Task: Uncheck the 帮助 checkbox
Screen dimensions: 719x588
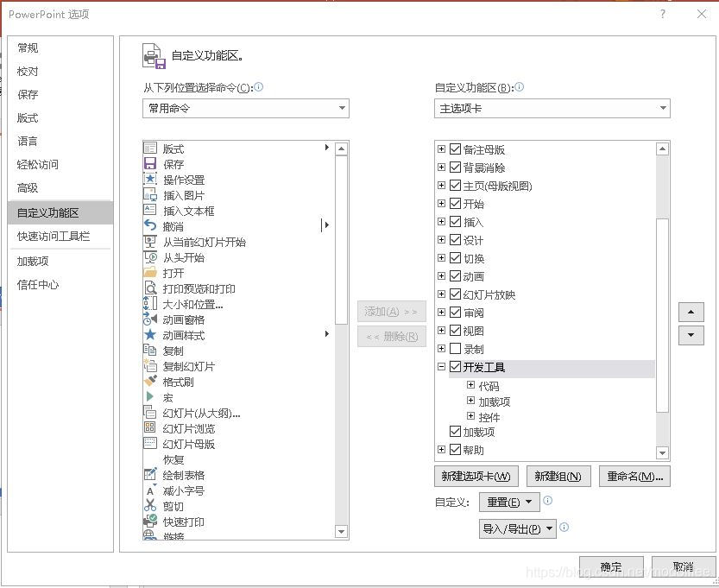Action: click(455, 450)
